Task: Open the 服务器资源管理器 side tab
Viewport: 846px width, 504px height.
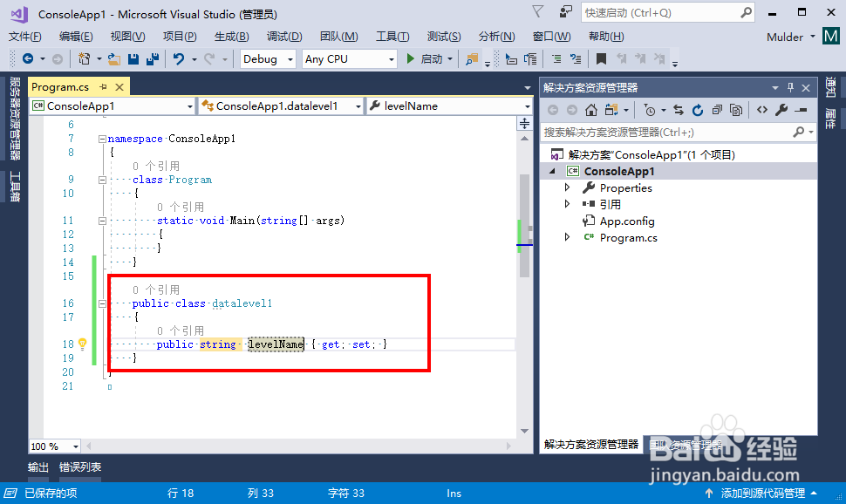Action: 15,119
